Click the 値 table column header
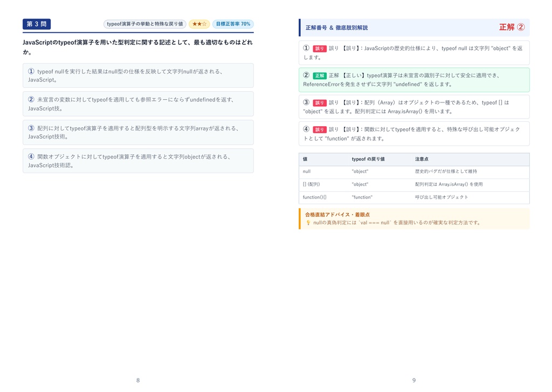552x392 pixels. (x=305, y=159)
